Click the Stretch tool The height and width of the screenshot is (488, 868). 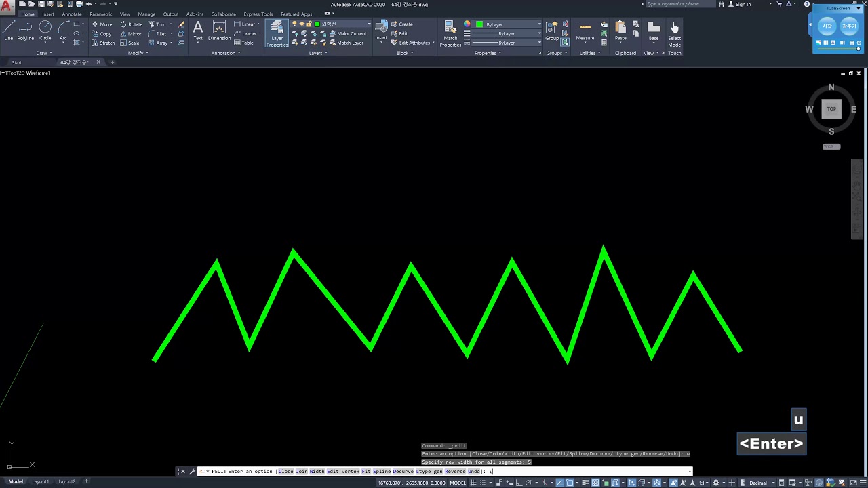point(103,43)
